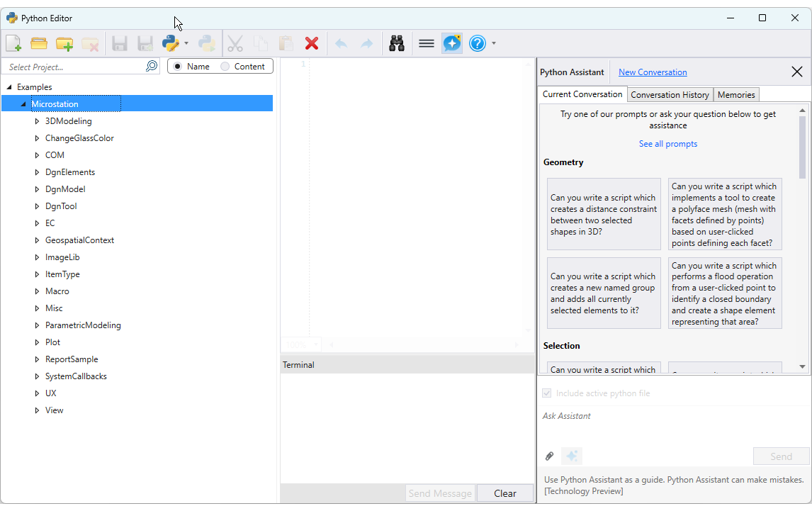The width and height of the screenshot is (812, 511).
Task: Close the Python Assistant panel
Action: [x=797, y=72]
